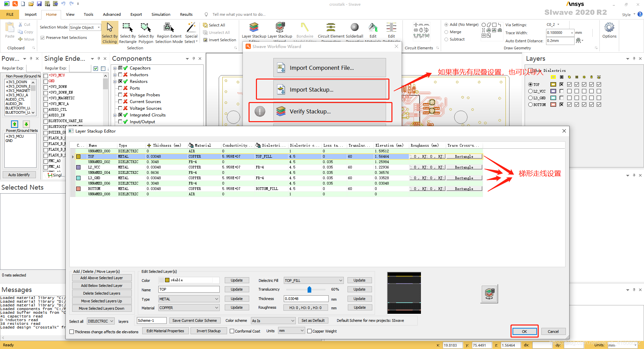Open the Simulation ribbon tab

coord(161,14)
